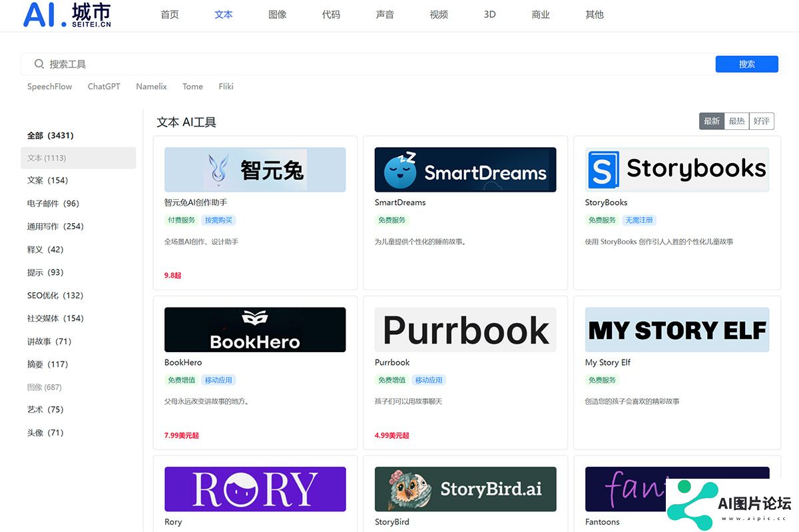
Task: Select 头像 (71) subcategory
Action: 45,433
